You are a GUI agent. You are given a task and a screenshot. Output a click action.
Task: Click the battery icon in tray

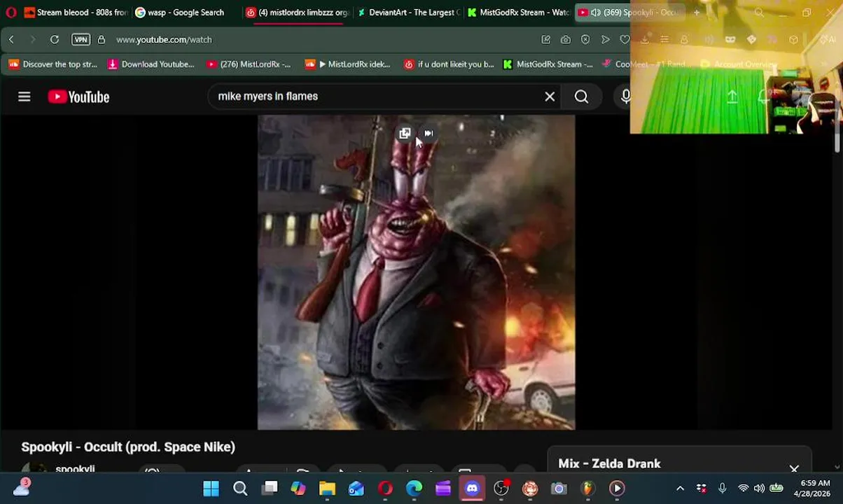(776, 488)
